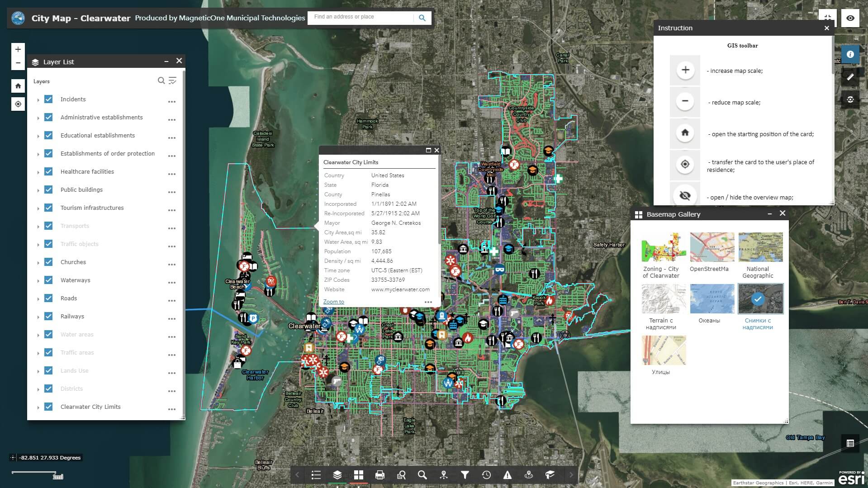Click the Zoom to link in the popup
This screenshot has height=488, width=868.
tap(333, 301)
